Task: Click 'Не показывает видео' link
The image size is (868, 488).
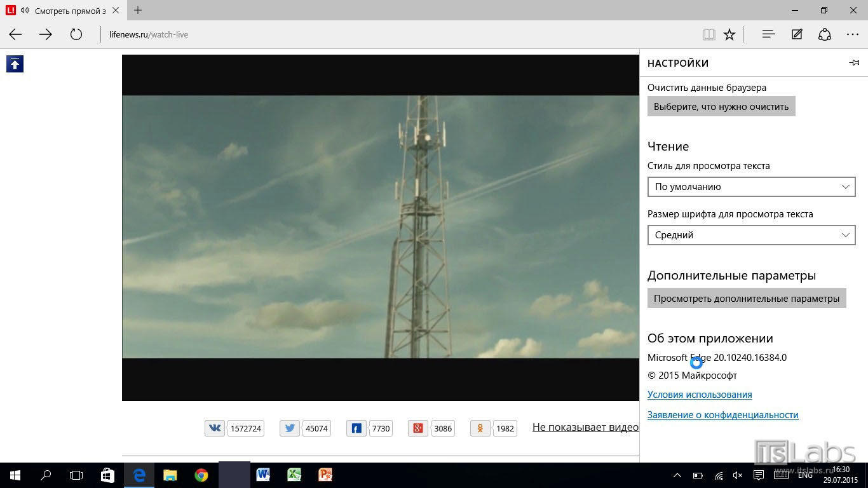Action: tap(585, 427)
